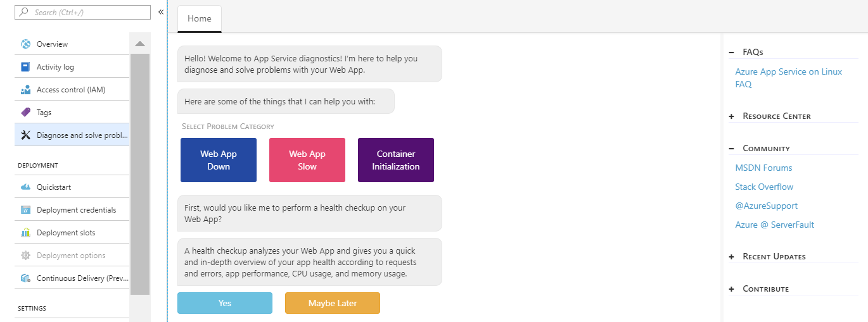Click the Activity log book icon
Viewport: 868px width, 322px height.
(x=25, y=67)
